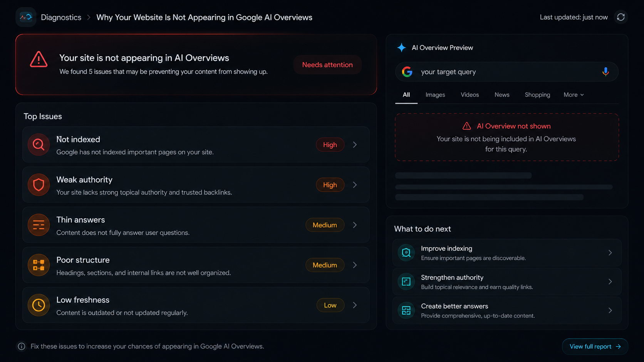Switch to the Videos tab
This screenshot has width=644, height=362.
coord(470,95)
